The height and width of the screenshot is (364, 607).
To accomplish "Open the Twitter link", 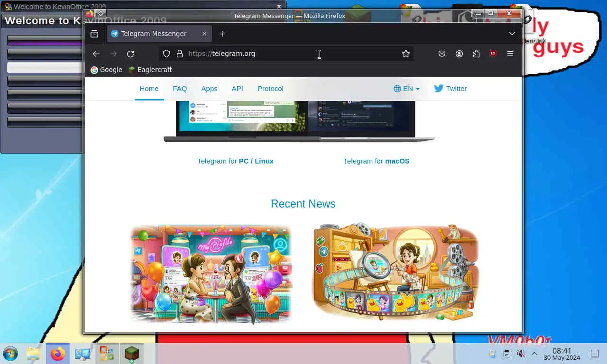I will (450, 89).
